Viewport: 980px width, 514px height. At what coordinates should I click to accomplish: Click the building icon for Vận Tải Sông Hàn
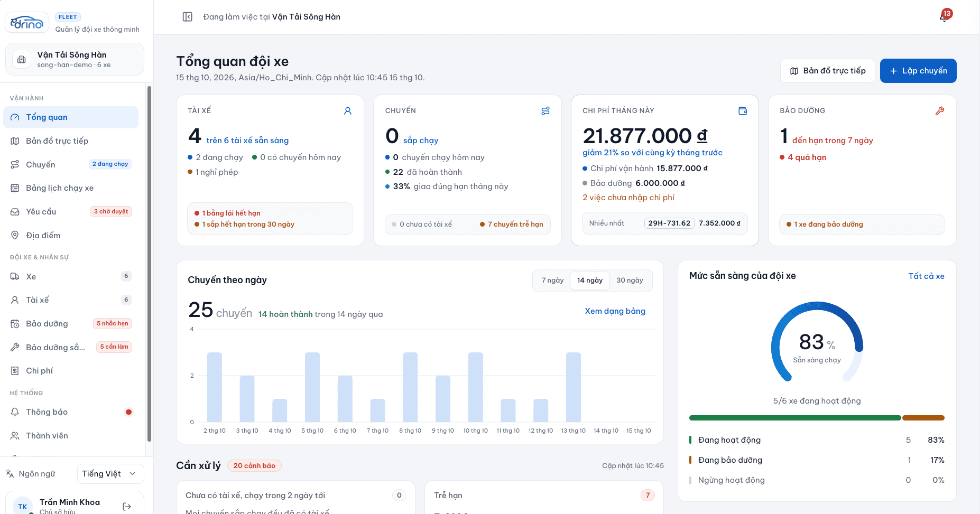pos(22,60)
